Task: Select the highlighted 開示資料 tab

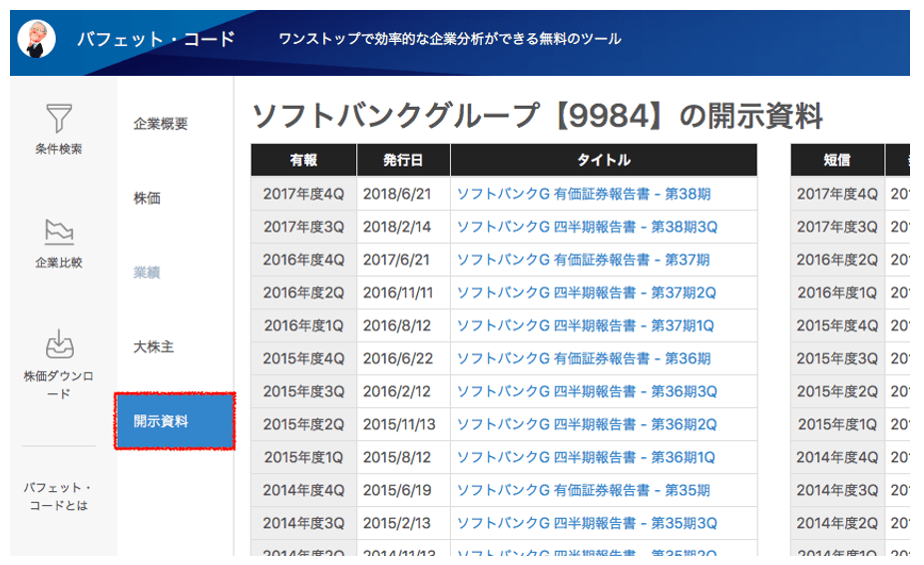Action: pyautogui.click(x=175, y=421)
